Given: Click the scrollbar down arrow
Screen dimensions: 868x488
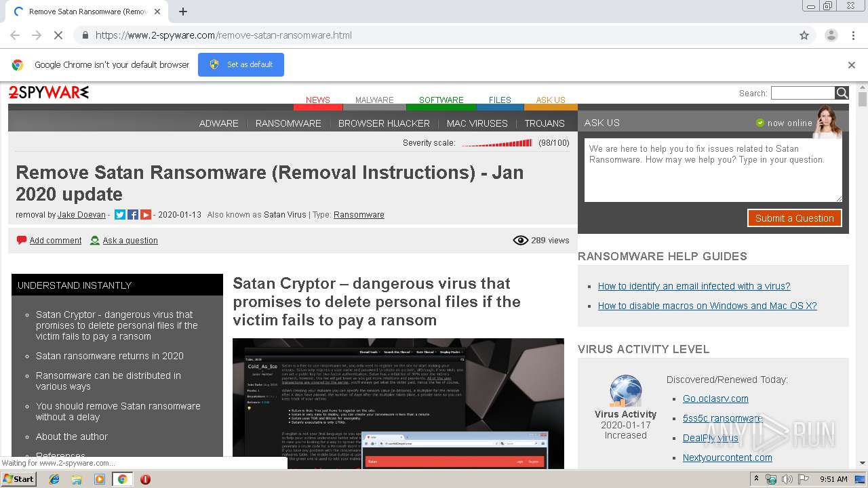Looking at the screenshot, I should click(862, 463).
